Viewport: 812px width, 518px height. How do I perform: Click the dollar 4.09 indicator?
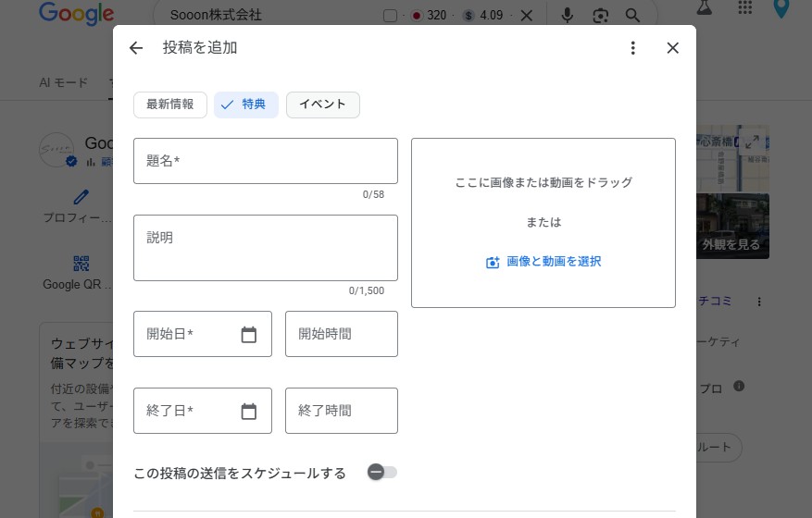(483, 16)
